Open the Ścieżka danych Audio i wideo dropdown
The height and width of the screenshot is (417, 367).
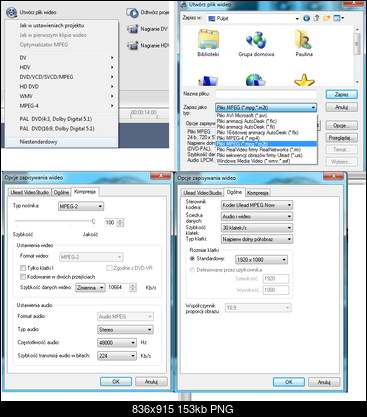click(257, 216)
